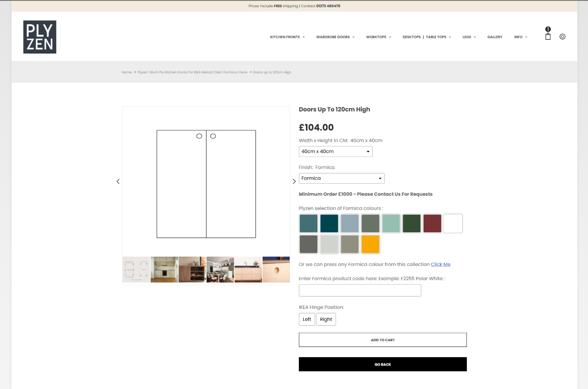Image resolution: width=588 pixels, height=389 pixels.
Task: Expand the Legs menu
Action: [469, 37]
